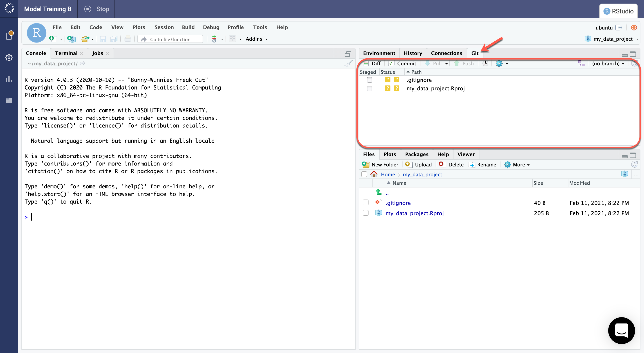Open the commit history clock icon
Image resolution: width=644 pixels, height=353 pixels.
[485, 63]
